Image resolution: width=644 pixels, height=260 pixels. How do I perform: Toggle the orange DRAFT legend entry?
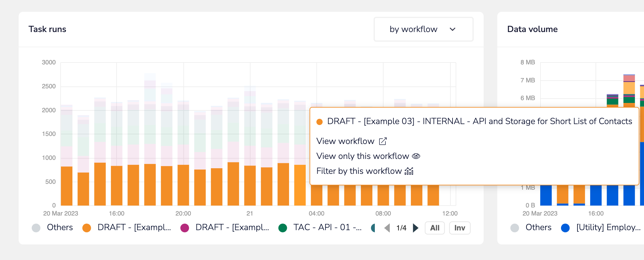[127, 228]
